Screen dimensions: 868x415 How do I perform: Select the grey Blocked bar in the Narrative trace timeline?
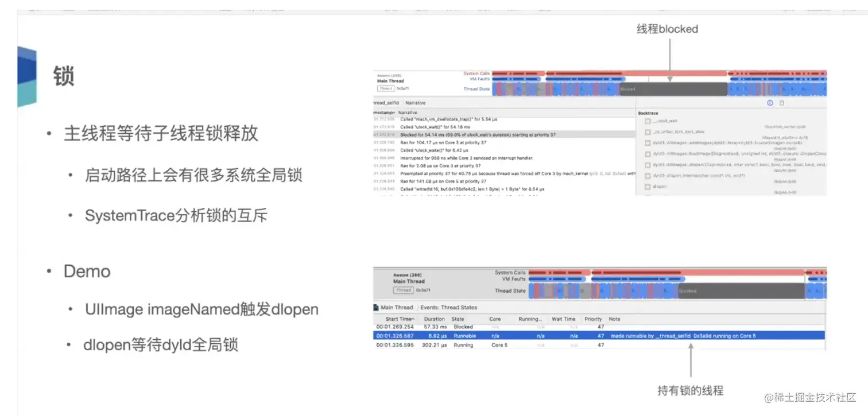pos(673,89)
